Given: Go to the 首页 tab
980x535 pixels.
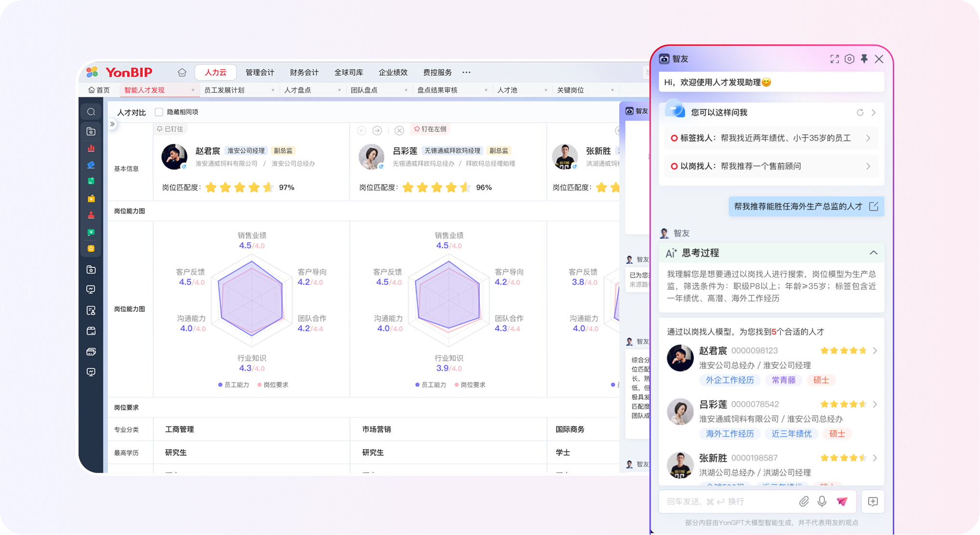Looking at the screenshot, I should (x=99, y=90).
